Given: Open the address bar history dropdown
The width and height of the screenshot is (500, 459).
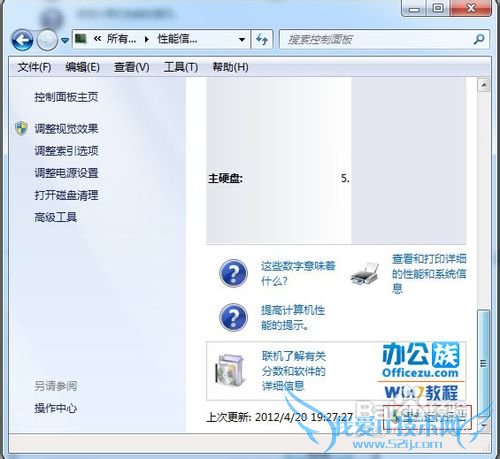Looking at the screenshot, I should pos(242,39).
